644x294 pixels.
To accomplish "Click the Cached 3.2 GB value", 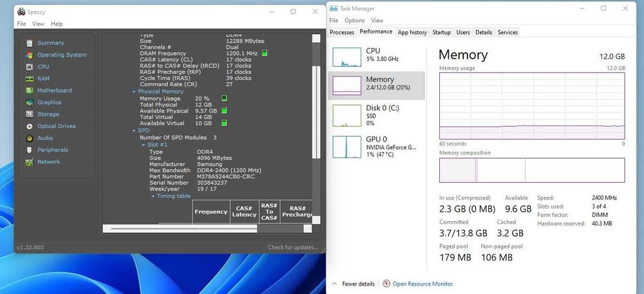I will coord(510,234).
